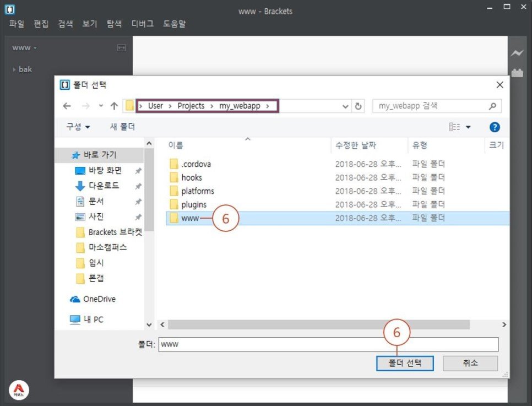
Task: Click the 폴더 선택 button
Action: pos(405,363)
